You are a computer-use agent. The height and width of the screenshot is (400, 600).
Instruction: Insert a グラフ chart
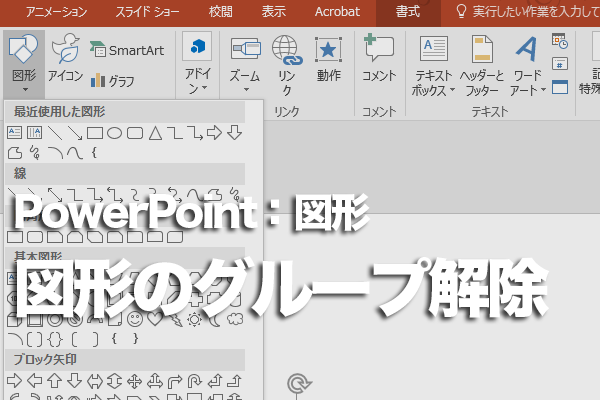(112, 81)
